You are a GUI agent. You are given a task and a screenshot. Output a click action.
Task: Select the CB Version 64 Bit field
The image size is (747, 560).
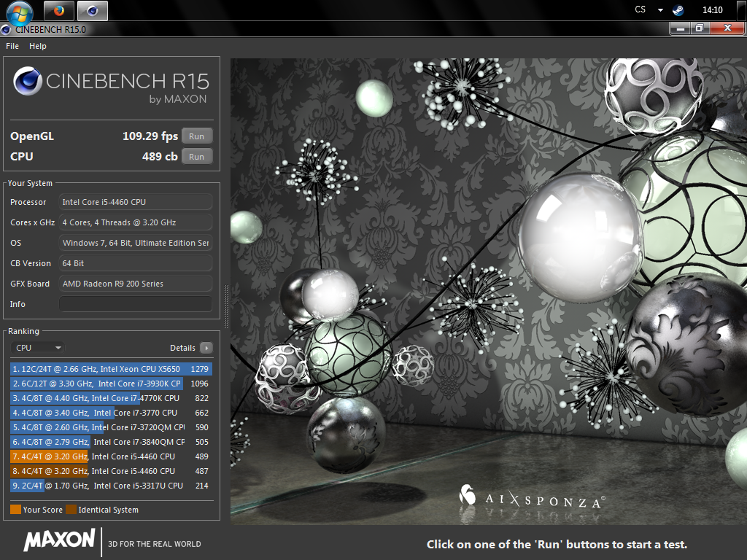(x=136, y=263)
